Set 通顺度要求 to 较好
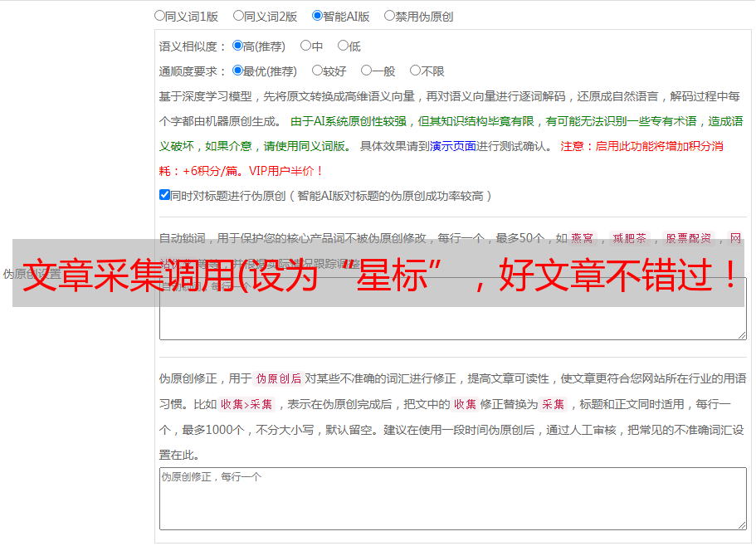Viewport: 756px width, 546px height. [317, 71]
